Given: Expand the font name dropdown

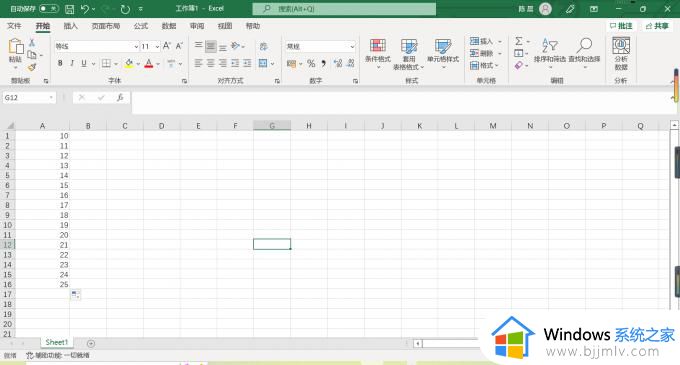Looking at the screenshot, I should [x=136, y=46].
